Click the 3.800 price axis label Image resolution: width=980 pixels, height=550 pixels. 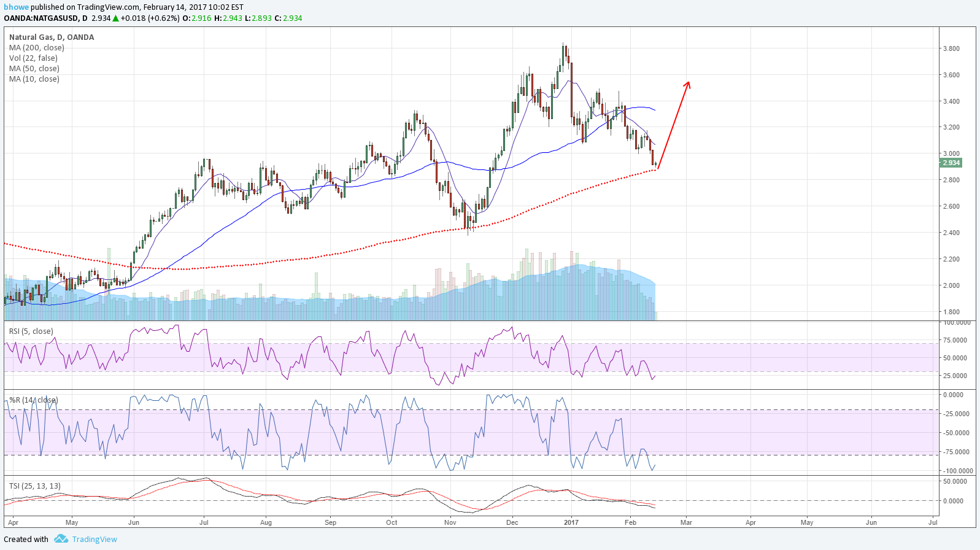point(952,48)
